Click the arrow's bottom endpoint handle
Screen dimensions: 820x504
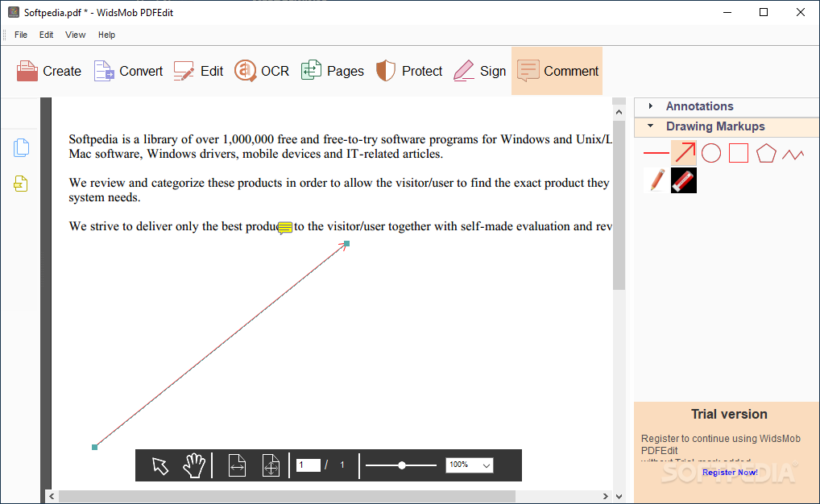(95, 447)
